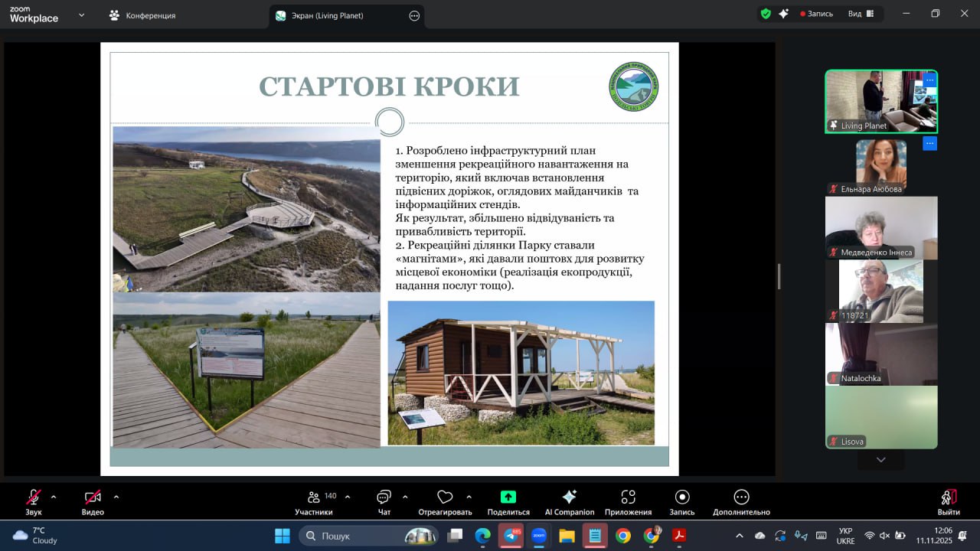Unmute the microphone
Viewport: 980px width, 551px height.
coord(34,501)
